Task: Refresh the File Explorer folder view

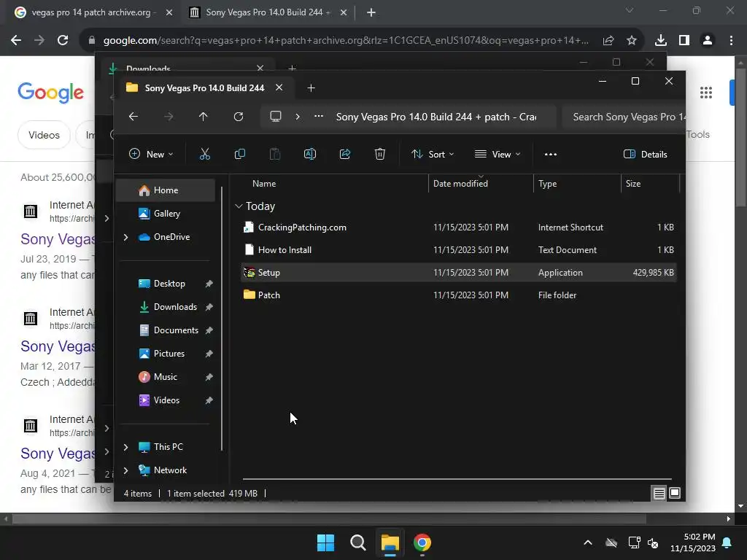Action: pyautogui.click(x=239, y=117)
